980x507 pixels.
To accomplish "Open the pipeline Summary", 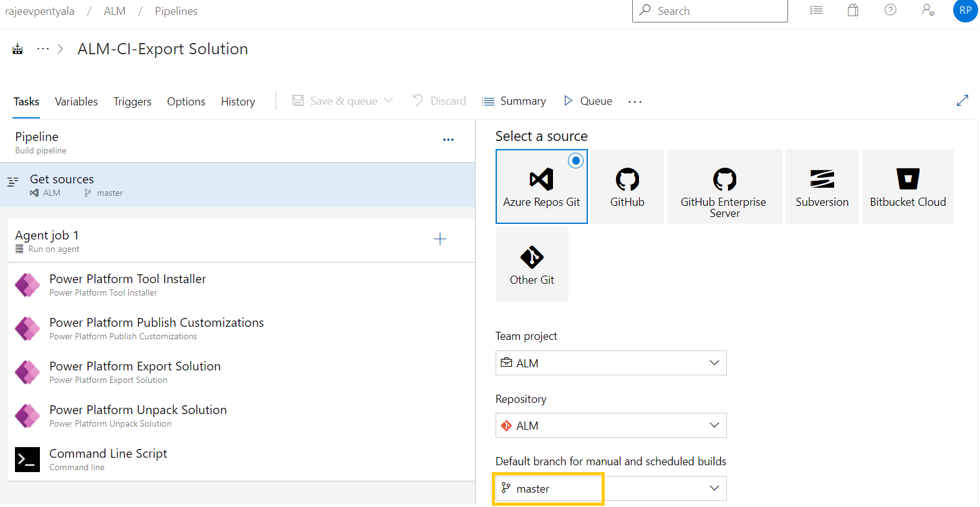I will tap(514, 100).
